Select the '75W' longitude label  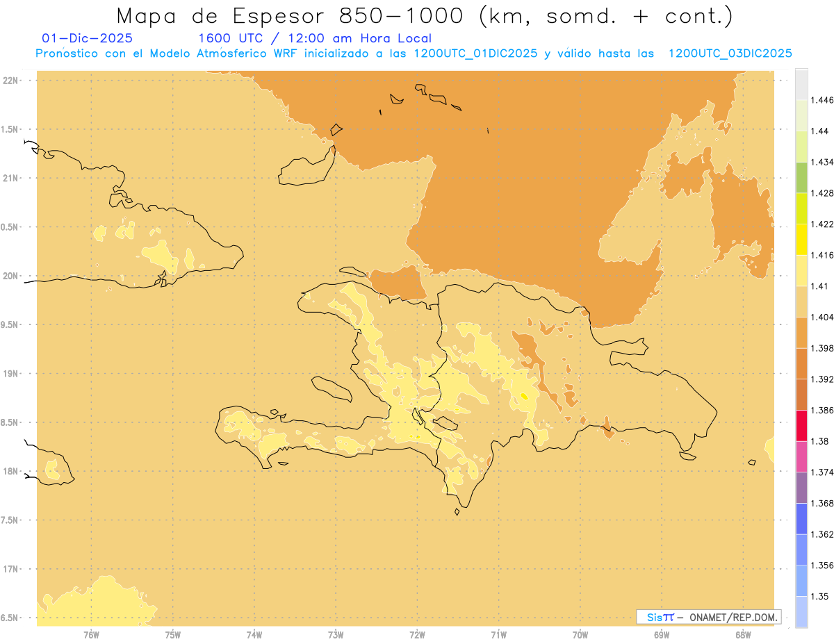coord(172,635)
